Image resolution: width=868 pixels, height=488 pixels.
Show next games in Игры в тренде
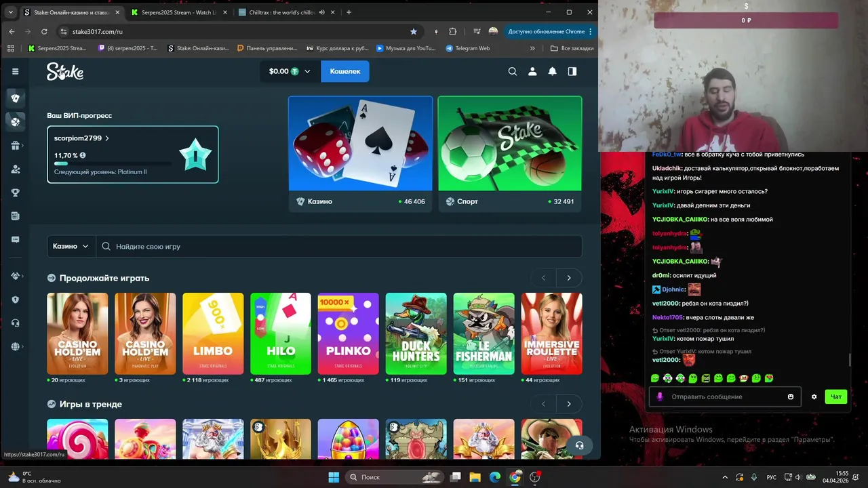click(569, 404)
